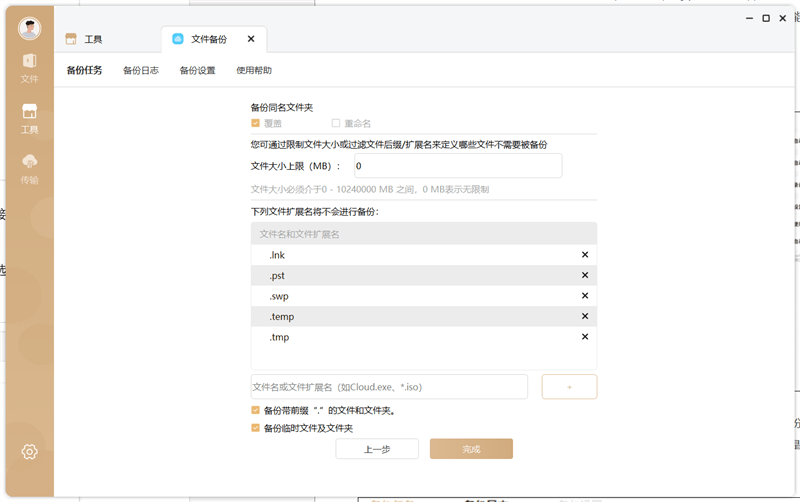Click the 文件名和文件扩展名 list header

tap(424, 234)
